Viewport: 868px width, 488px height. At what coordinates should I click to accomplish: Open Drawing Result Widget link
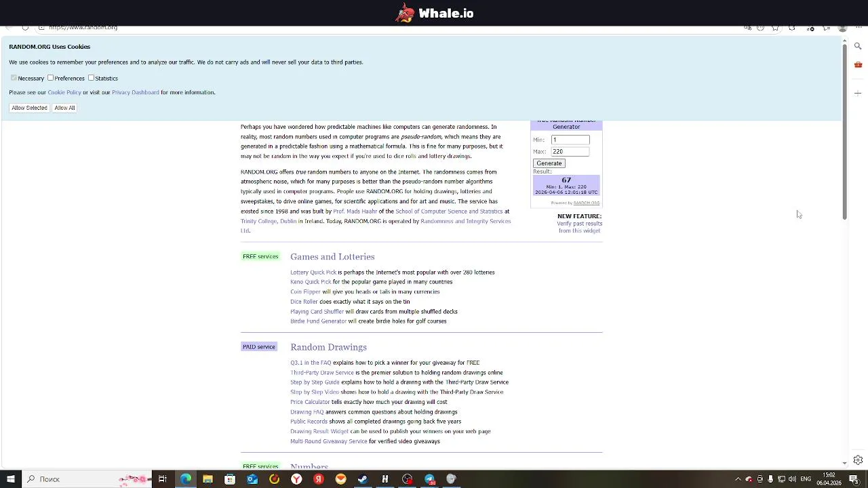pos(319,432)
